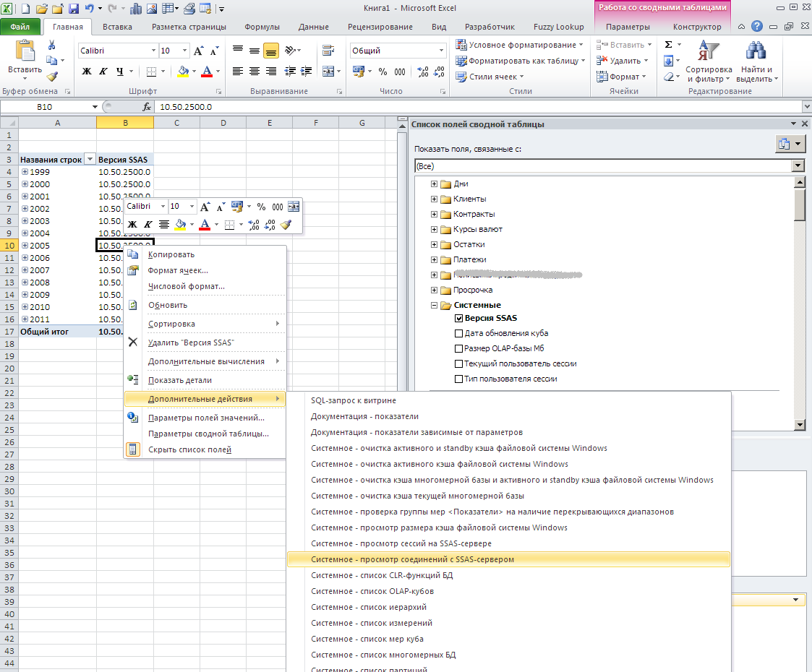The height and width of the screenshot is (672, 812).
Task: Click the AutoSum sigma icon
Action: (x=669, y=45)
